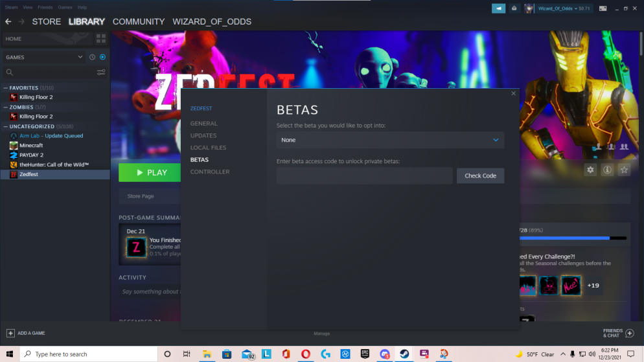Viewport: 644px width, 362px height.
Task: Open the Zedfest Store Page link
Action: coord(141,196)
